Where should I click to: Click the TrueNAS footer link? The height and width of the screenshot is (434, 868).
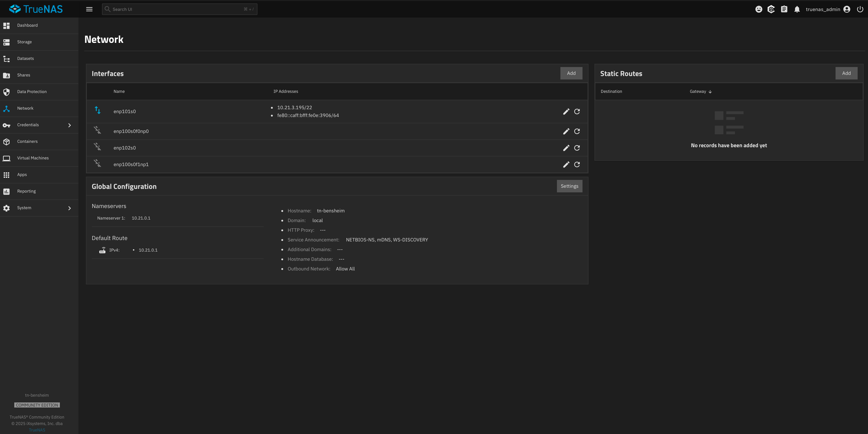[x=37, y=430]
